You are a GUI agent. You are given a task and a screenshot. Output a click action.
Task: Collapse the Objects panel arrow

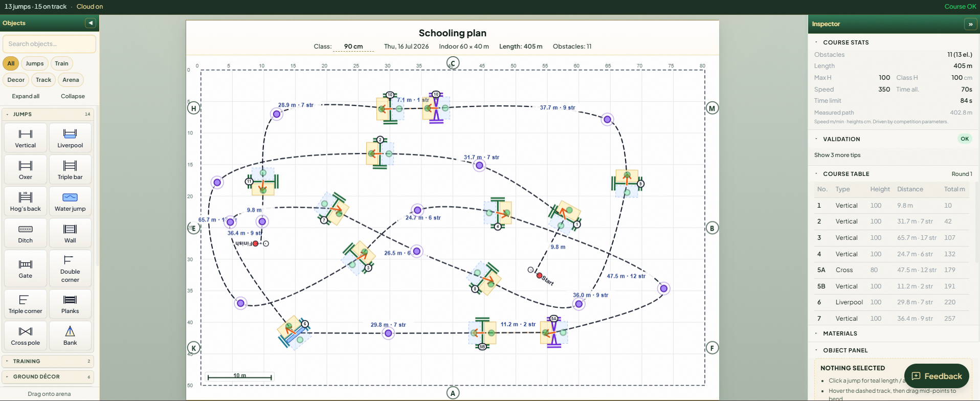[91, 23]
